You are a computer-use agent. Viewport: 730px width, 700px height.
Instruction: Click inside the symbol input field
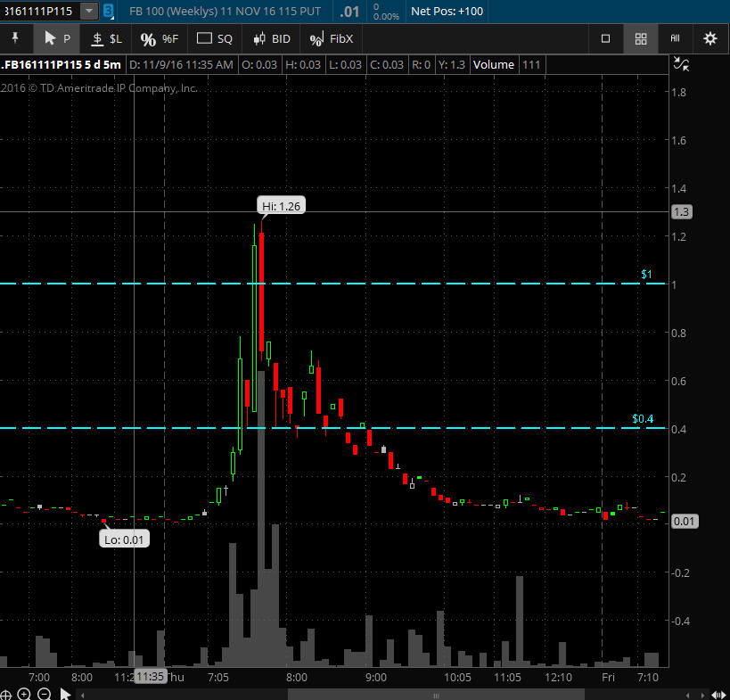(39, 11)
